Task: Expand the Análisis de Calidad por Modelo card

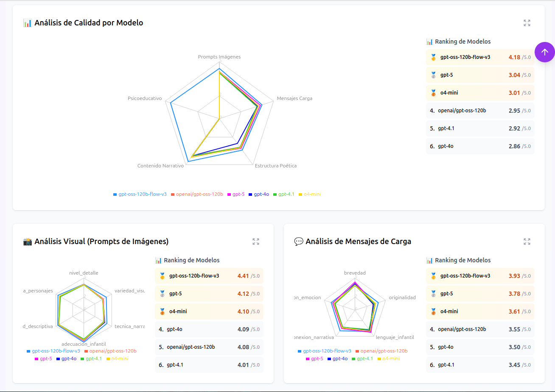Action: point(527,23)
